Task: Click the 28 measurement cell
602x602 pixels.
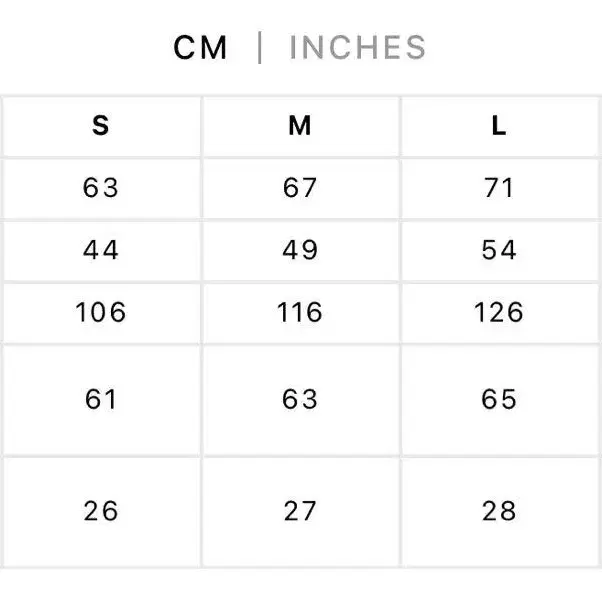Action: [x=499, y=512]
